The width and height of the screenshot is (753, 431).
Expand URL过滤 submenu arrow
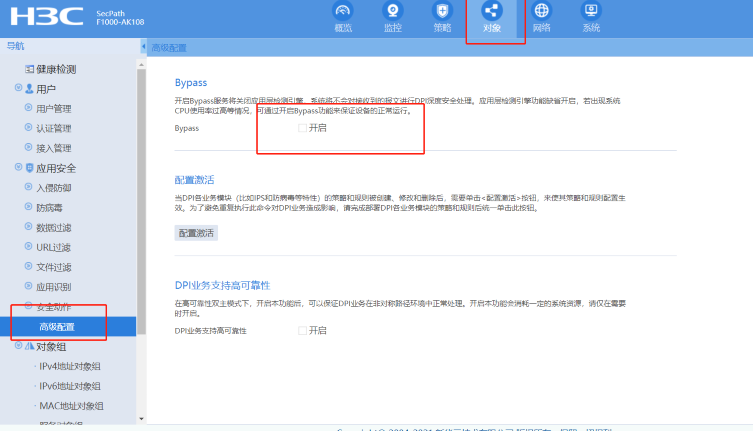coord(28,246)
